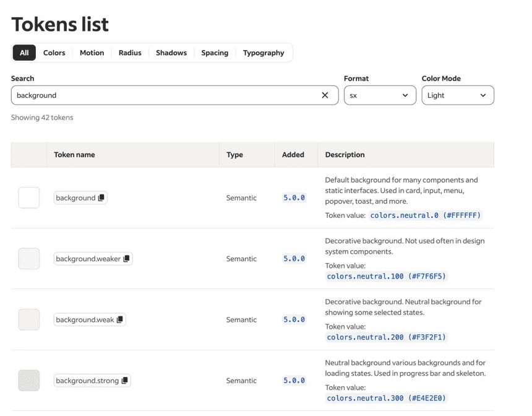Click the background.strong color swatch
Viewport: 532px width, 416px height.
(29, 381)
